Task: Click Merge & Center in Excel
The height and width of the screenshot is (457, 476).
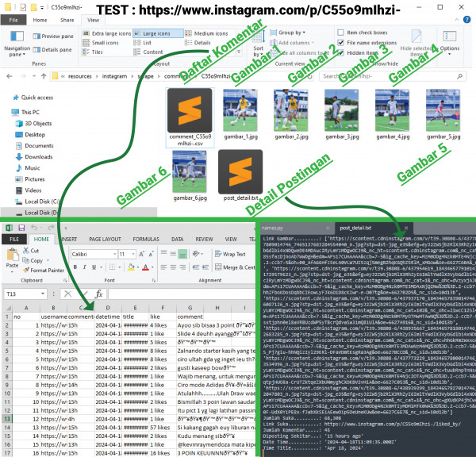Action: coord(236,267)
